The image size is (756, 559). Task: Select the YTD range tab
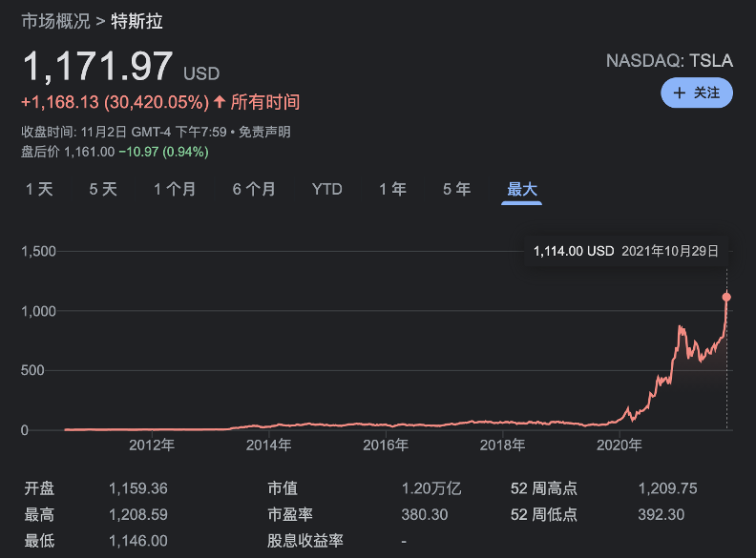coord(326,189)
